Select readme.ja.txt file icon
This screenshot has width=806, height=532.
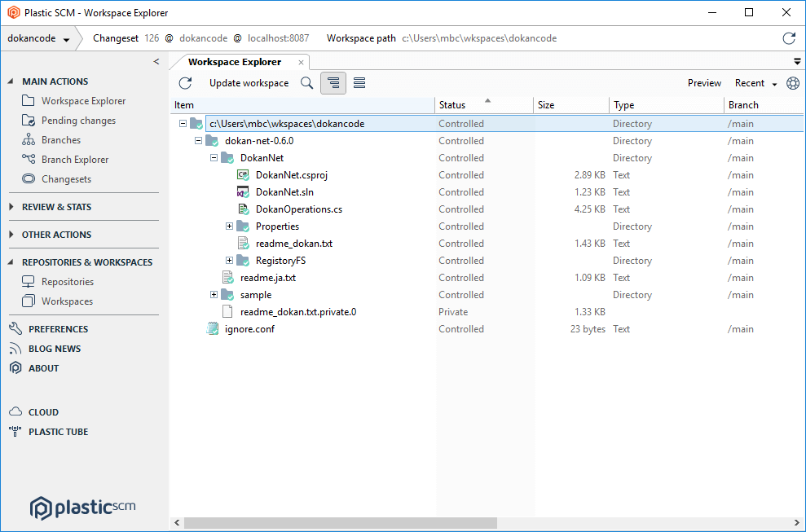pos(227,278)
